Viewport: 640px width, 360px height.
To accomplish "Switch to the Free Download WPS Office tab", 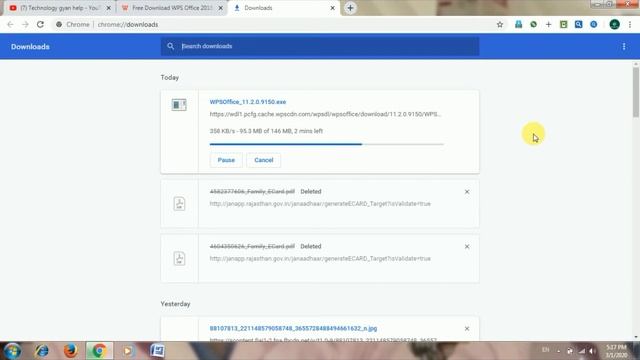I will click(171, 8).
